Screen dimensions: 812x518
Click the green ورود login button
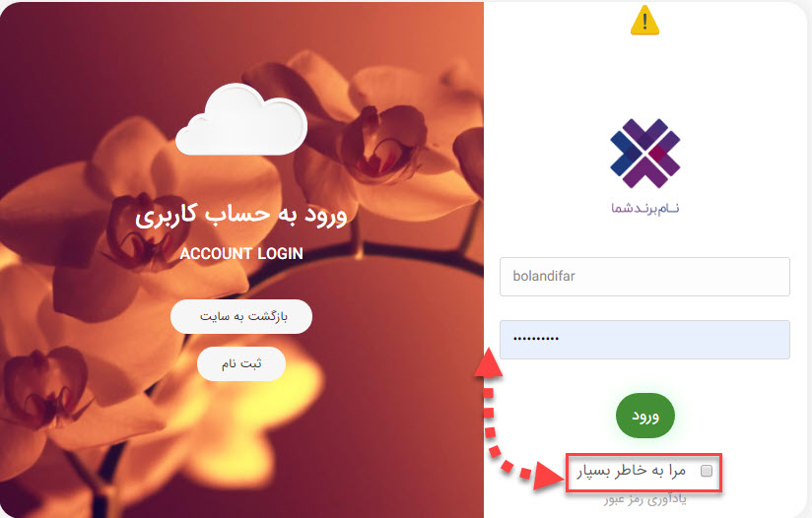645,416
